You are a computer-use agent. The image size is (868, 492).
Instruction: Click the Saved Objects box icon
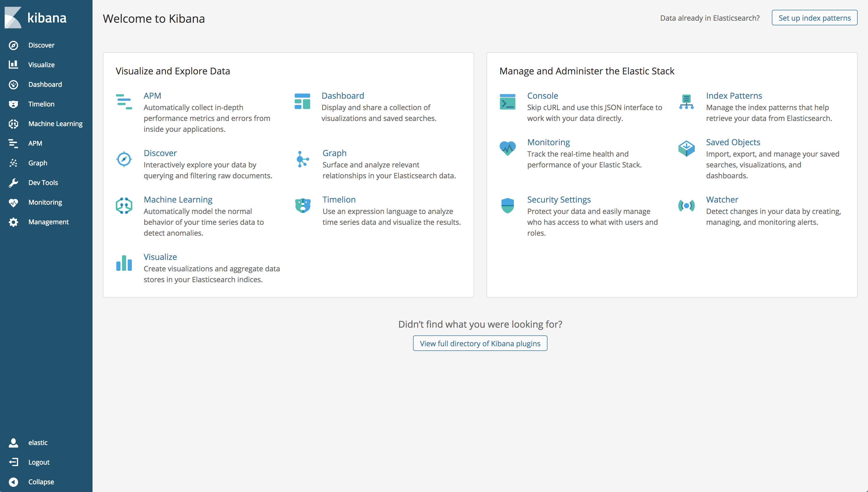pyautogui.click(x=687, y=148)
